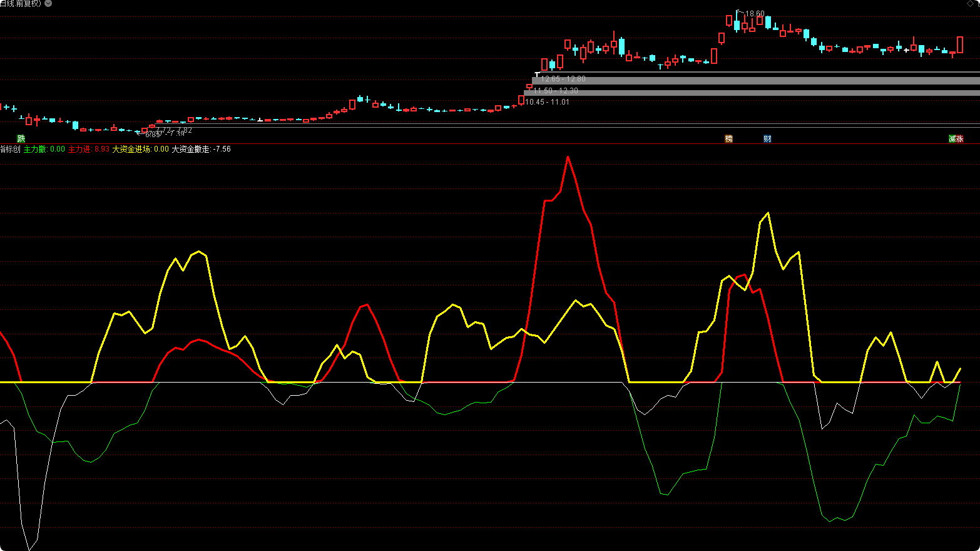The image size is (980, 551).
Task: Select the 11.50 - 12.30 gap label
Action: (x=556, y=91)
